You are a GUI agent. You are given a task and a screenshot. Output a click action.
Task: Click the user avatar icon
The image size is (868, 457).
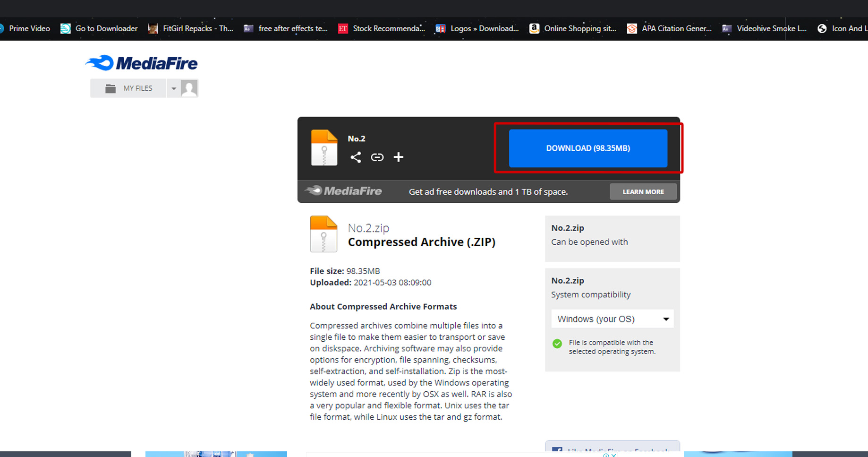click(189, 88)
